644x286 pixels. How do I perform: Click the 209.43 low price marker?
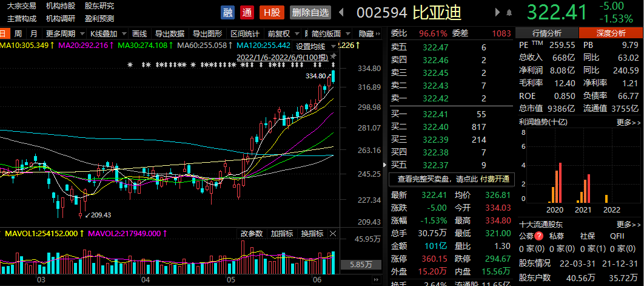pyautogui.click(x=98, y=214)
